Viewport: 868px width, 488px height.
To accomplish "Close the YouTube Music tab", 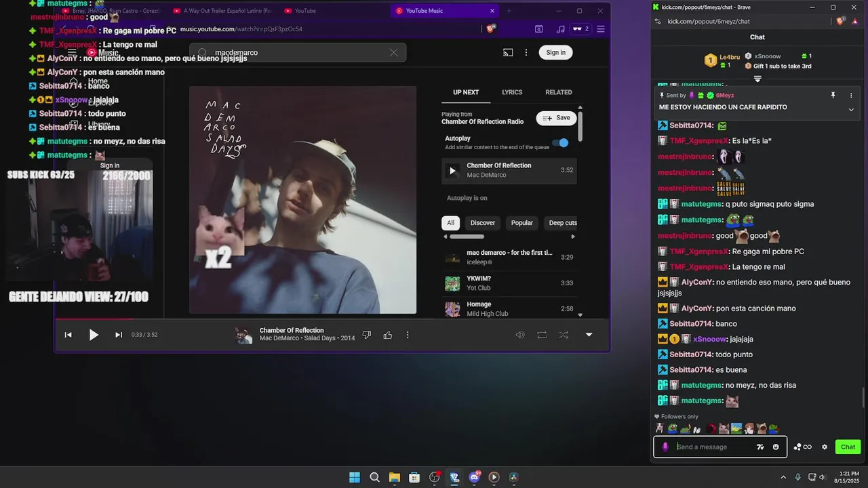I will 492,11.
